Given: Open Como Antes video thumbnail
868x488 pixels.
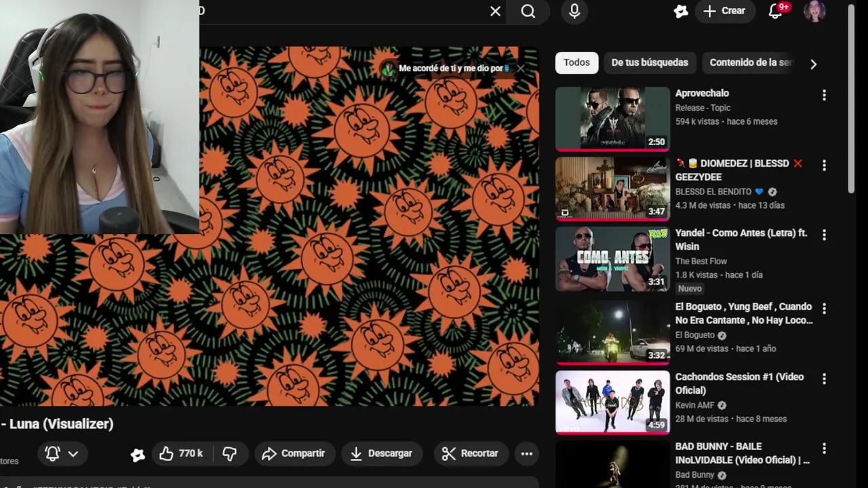Looking at the screenshot, I should (612, 259).
